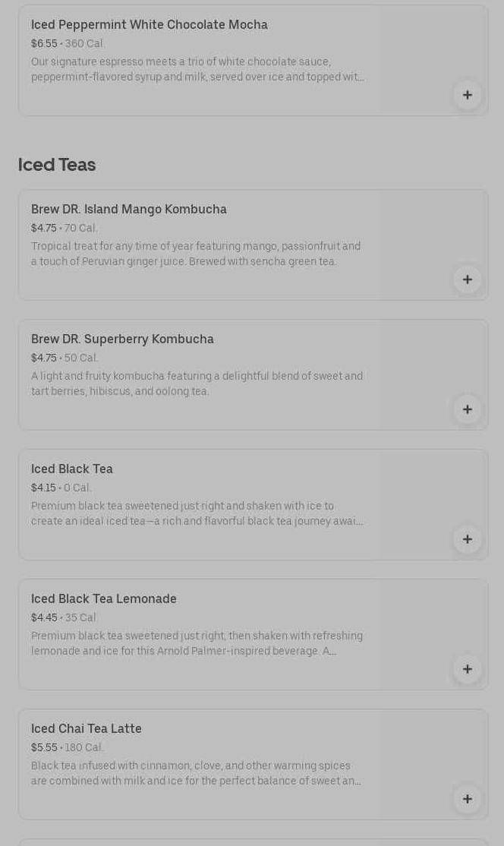Select Brew DR. Superberry Kombucha item name
The image size is (504, 846).
[122, 339]
